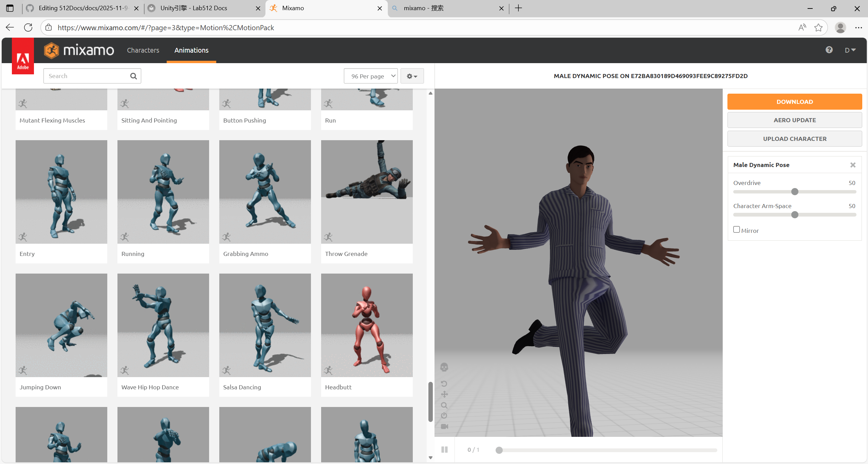Screen dimensions: 868x464
Task: Select the Salsa Dancing animation thumbnail
Action: (265, 325)
